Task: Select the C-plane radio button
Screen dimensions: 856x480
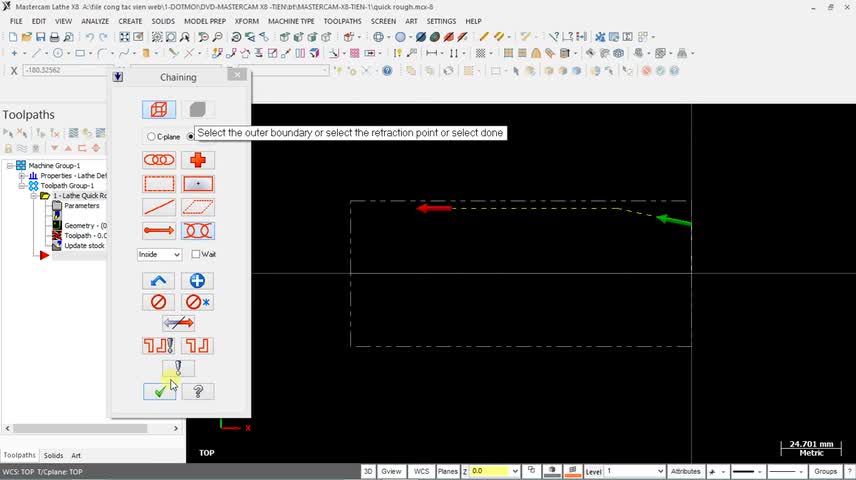Action: click(151, 136)
